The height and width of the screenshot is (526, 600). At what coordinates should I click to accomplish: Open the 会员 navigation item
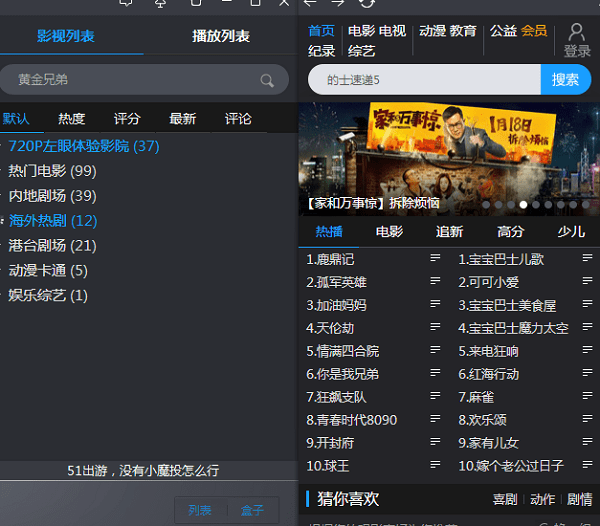[534, 31]
